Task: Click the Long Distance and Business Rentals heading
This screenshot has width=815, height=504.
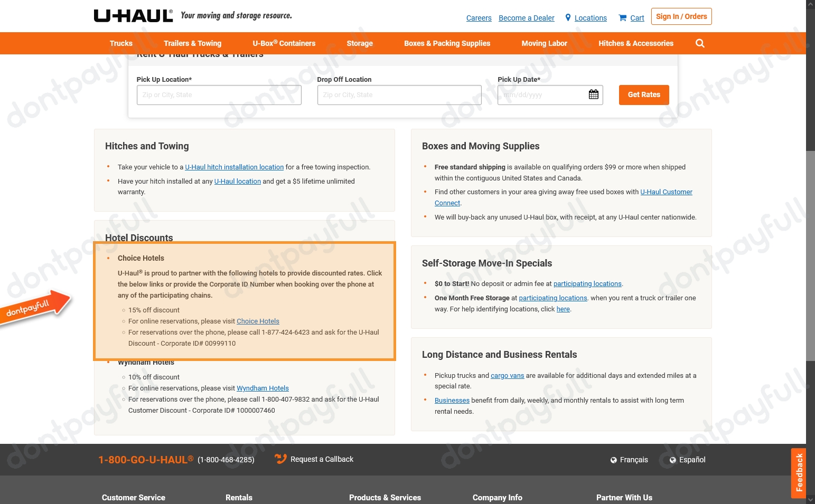Action: coord(500,355)
